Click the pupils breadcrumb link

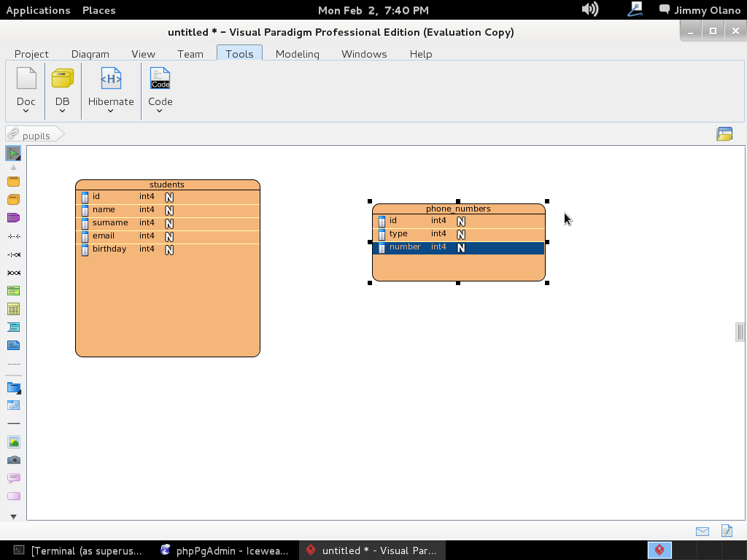(x=36, y=136)
